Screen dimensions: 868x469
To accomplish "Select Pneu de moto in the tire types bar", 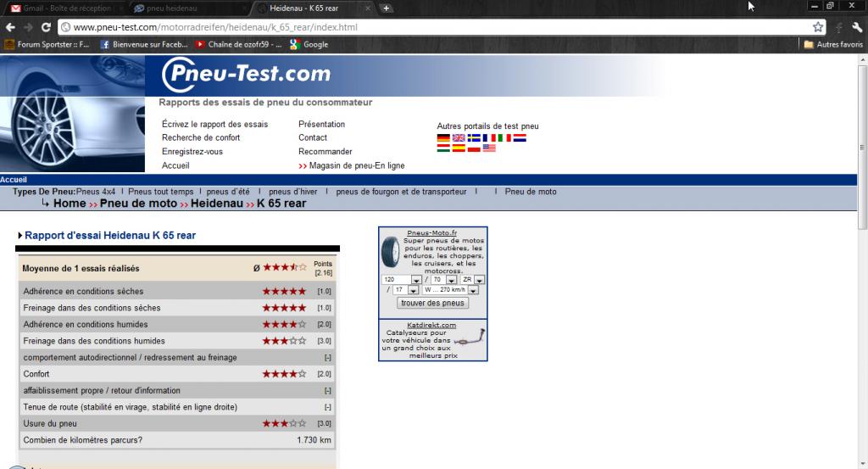I will [531, 192].
